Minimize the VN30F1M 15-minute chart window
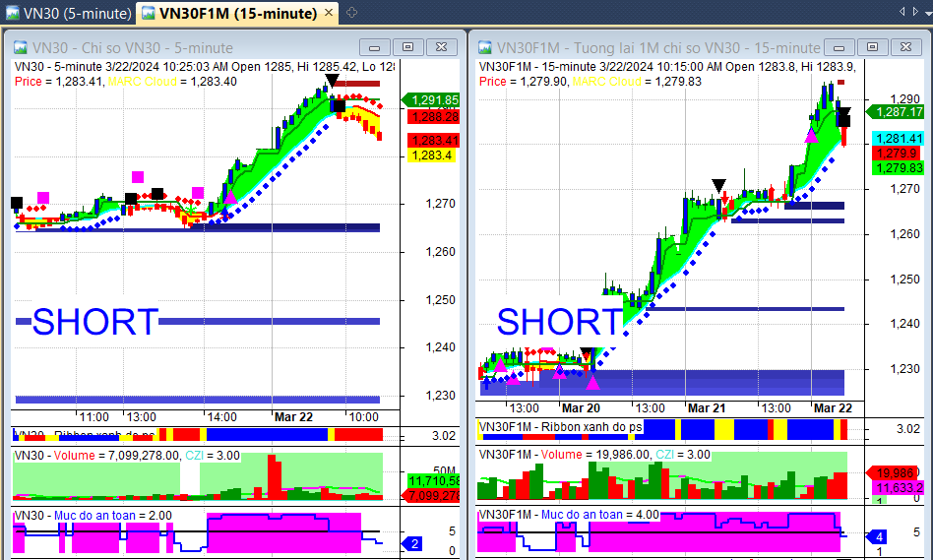 tap(839, 47)
